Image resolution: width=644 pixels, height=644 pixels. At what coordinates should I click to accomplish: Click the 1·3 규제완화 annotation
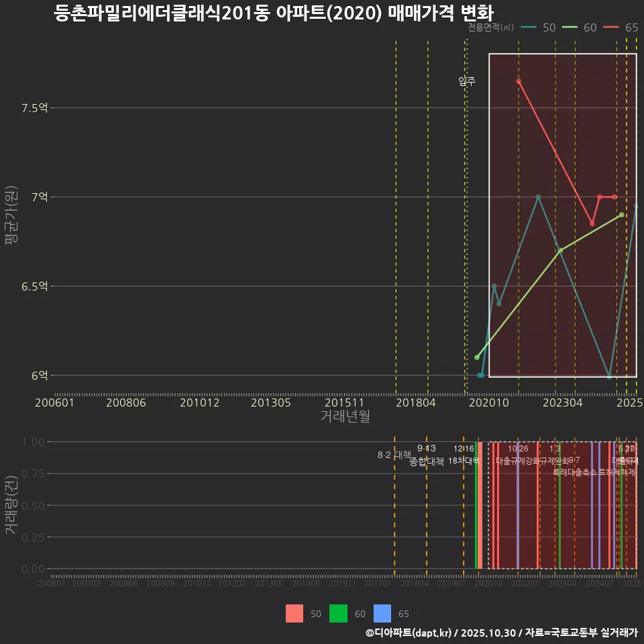[555, 456]
